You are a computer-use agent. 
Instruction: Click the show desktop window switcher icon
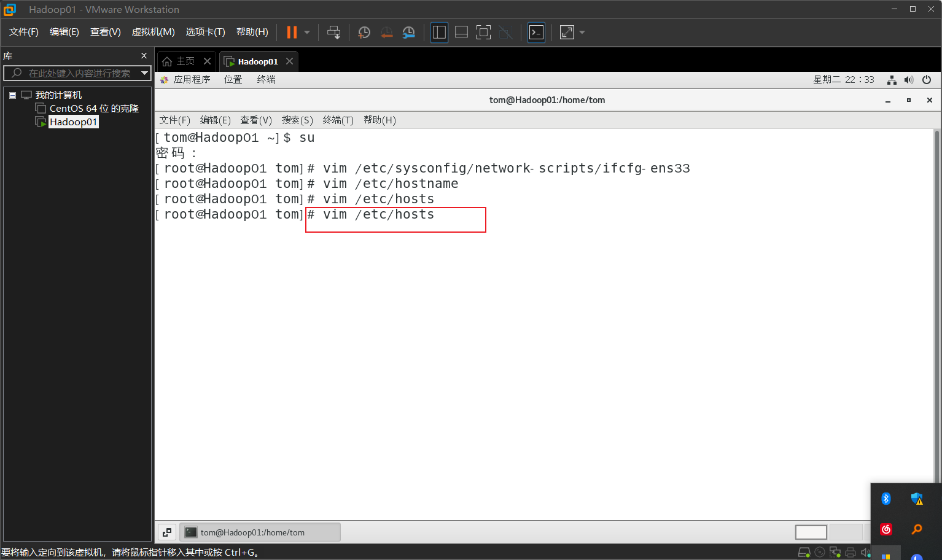point(167,532)
